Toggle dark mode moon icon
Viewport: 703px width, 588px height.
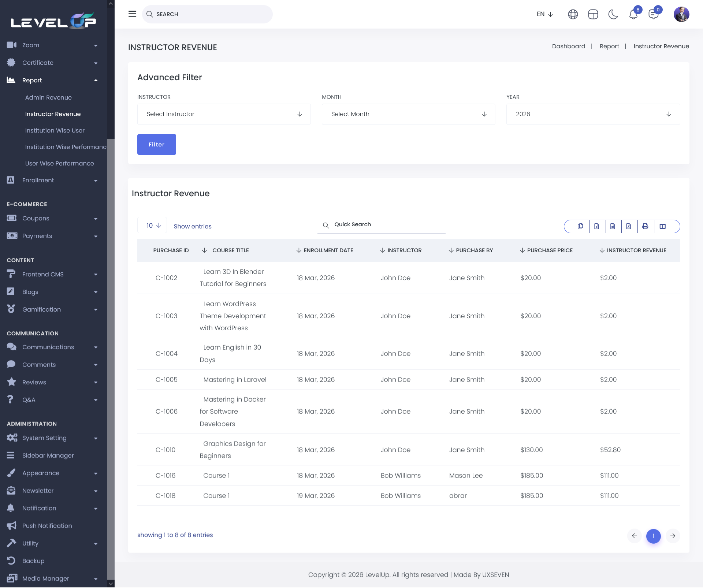pos(613,14)
